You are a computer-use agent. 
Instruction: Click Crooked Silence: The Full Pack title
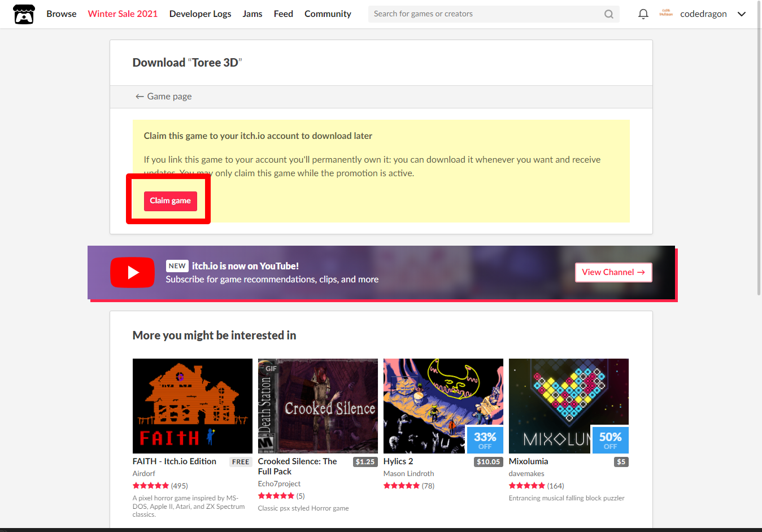click(x=298, y=466)
